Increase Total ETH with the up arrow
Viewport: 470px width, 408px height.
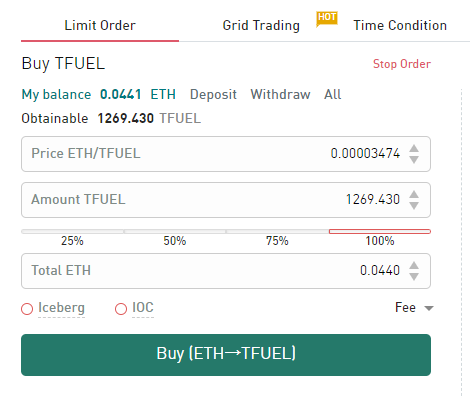click(x=414, y=265)
